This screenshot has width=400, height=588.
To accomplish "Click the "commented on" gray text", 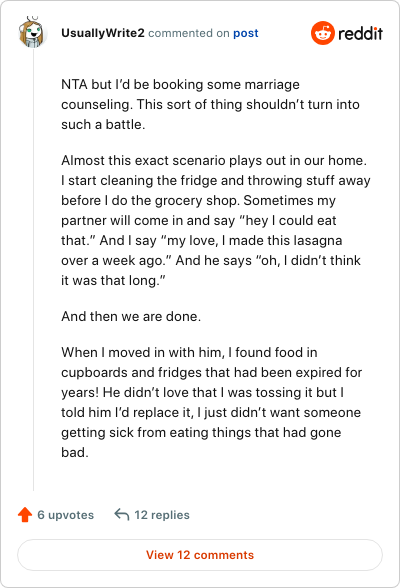I will click(x=189, y=33).
